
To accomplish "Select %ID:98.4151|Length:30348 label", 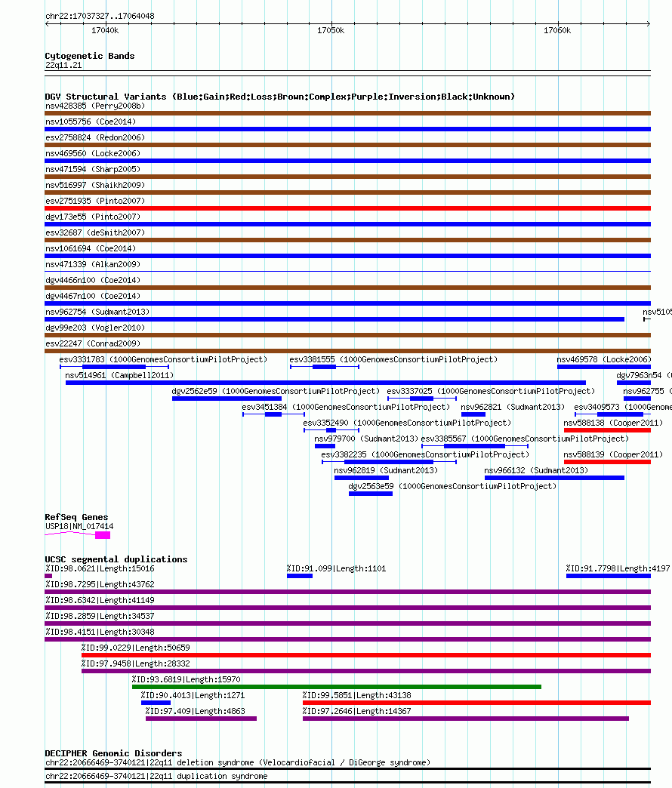I will 100,633.
